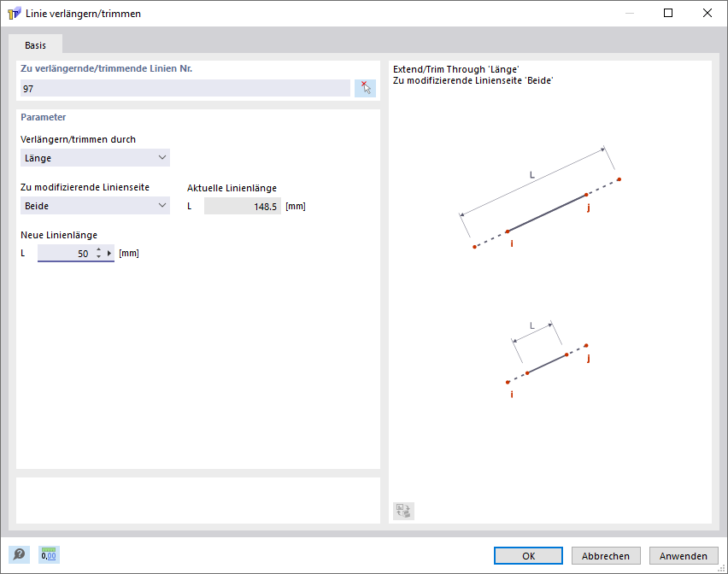The image size is (728, 574).
Task: Click the Abbrechen button
Action: [606, 555]
